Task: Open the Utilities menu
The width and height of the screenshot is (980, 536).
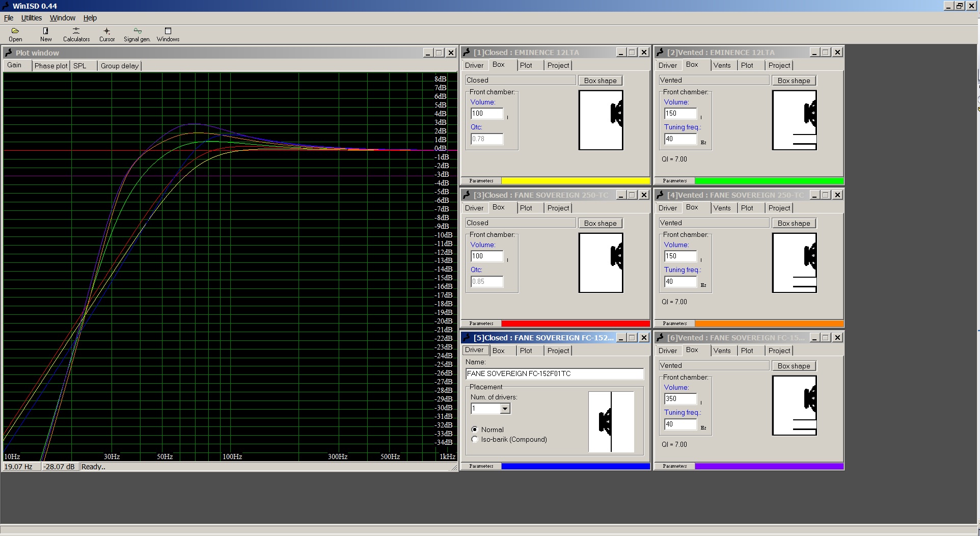Action: pyautogui.click(x=32, y=18)
